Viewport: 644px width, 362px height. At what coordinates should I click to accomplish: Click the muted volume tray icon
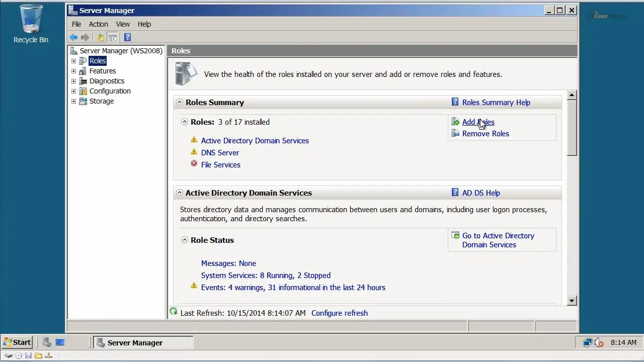coord(599,343)
